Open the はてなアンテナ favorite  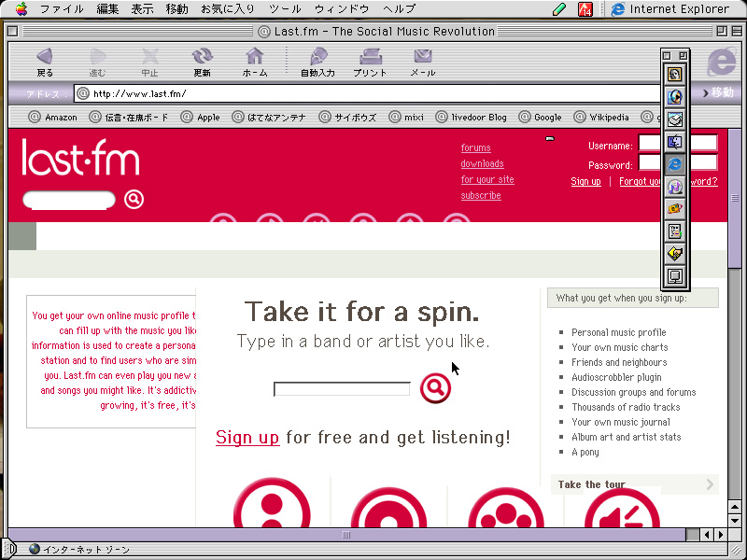pyautogui.click(x=269, y=118)
